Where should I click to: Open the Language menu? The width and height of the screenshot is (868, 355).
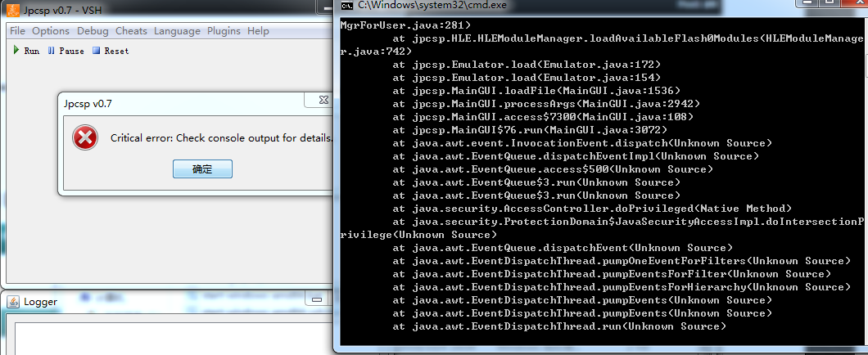(177, 31)
